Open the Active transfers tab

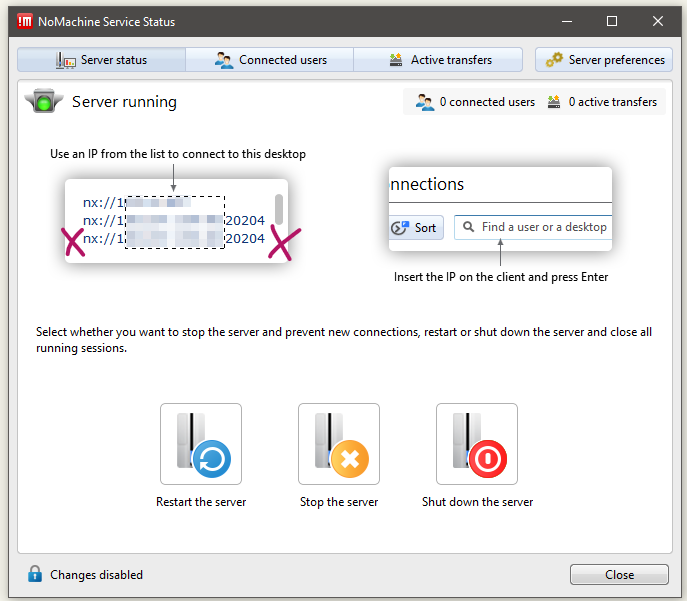(438, 60)
